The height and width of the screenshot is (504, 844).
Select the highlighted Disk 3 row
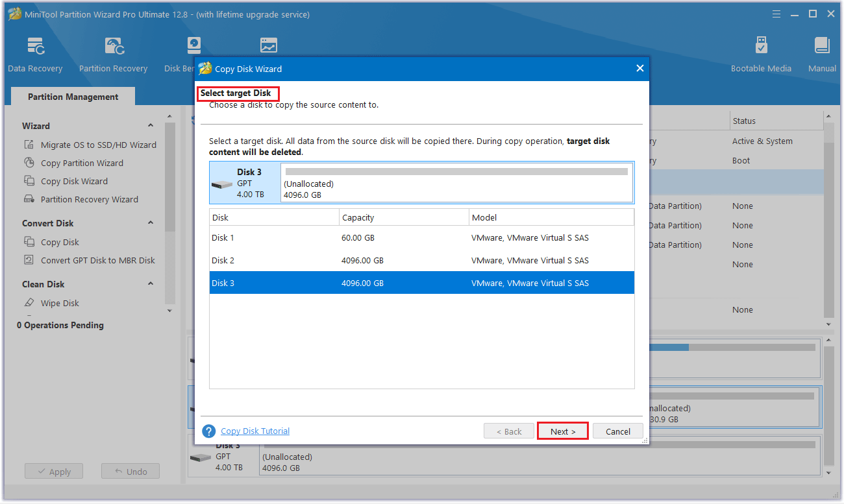coord(421,283)
